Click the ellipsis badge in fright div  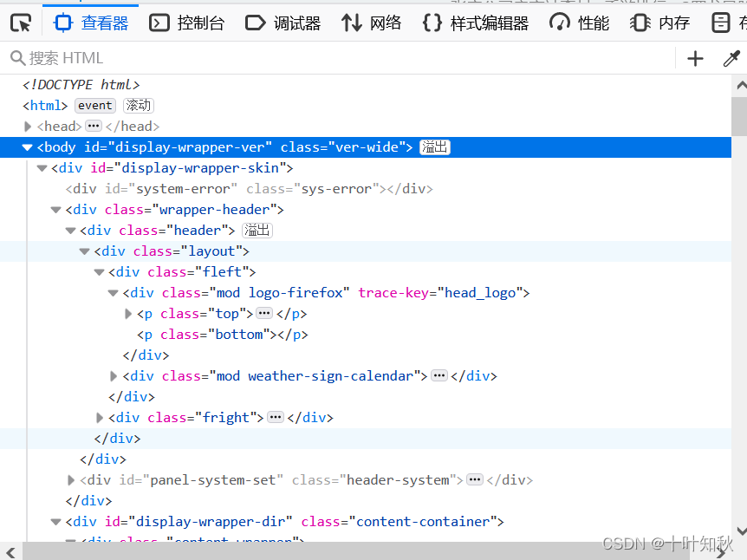point(276,418)
